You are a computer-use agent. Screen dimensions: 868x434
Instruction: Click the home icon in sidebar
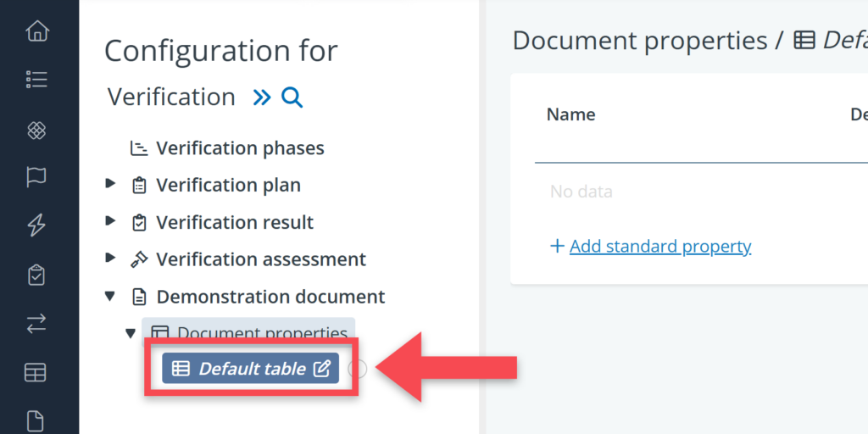[x=36, y=32]
